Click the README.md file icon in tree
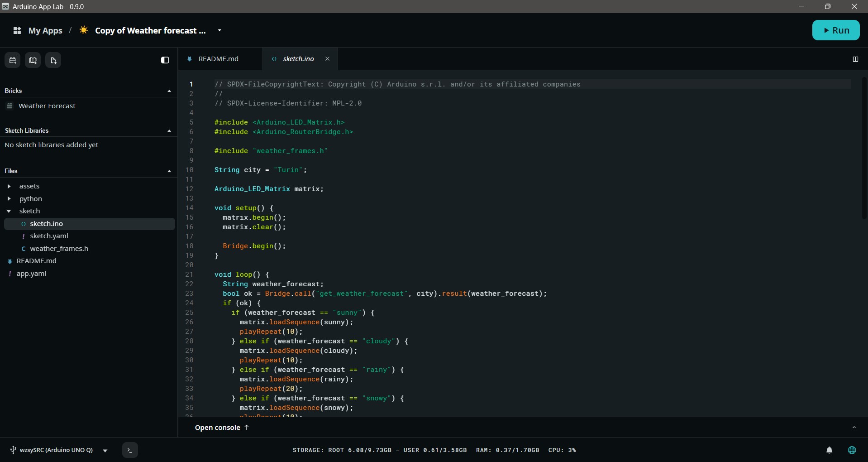Viewport: 868px width, 462px height. point(10,261)
